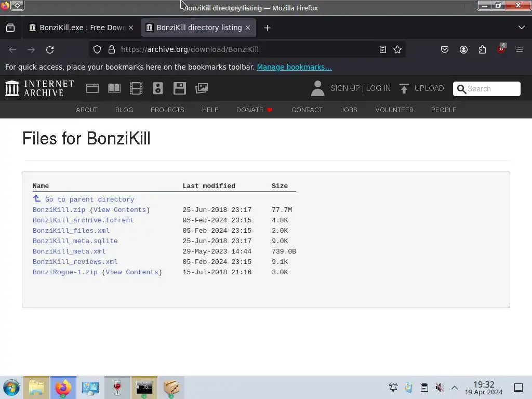Click the browser back arrow

pos(12,49)
